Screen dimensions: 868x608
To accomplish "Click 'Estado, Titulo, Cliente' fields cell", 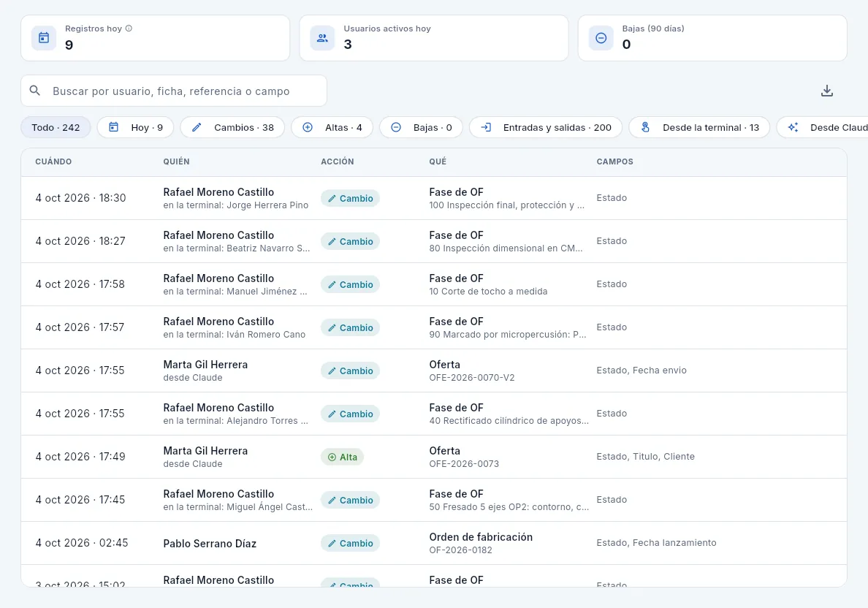I will 645,456.
